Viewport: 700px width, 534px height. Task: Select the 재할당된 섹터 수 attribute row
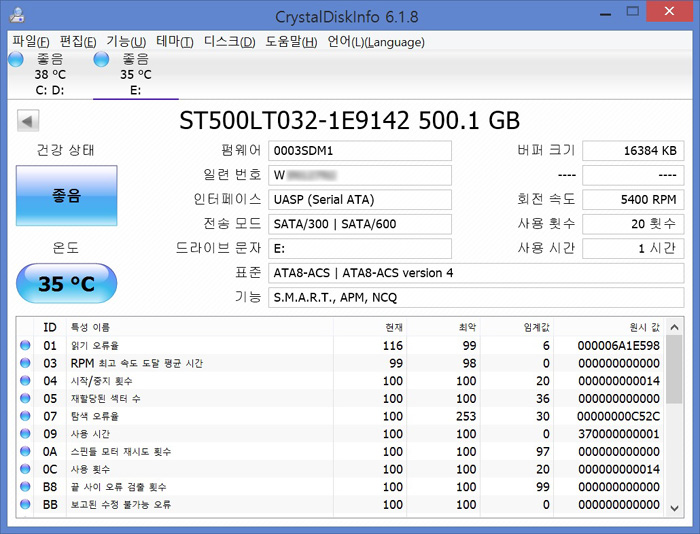tap(341, 398)
